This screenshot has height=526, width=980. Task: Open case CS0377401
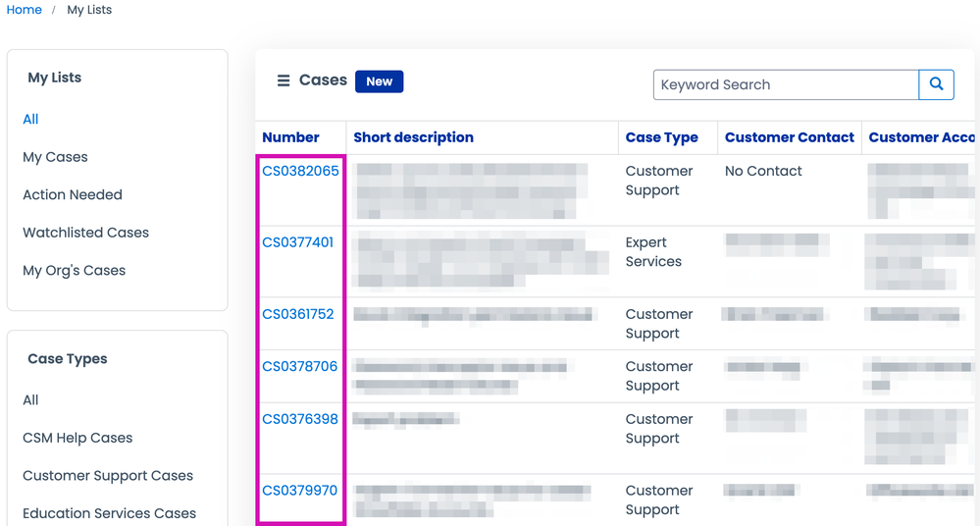click(297, 242)
